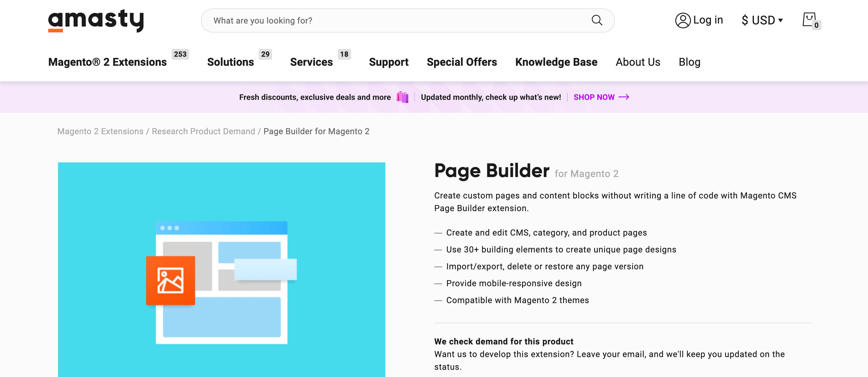Click the Research Product Demand breadcrumb link
868x377 pixels.
[x=204, y=131]
